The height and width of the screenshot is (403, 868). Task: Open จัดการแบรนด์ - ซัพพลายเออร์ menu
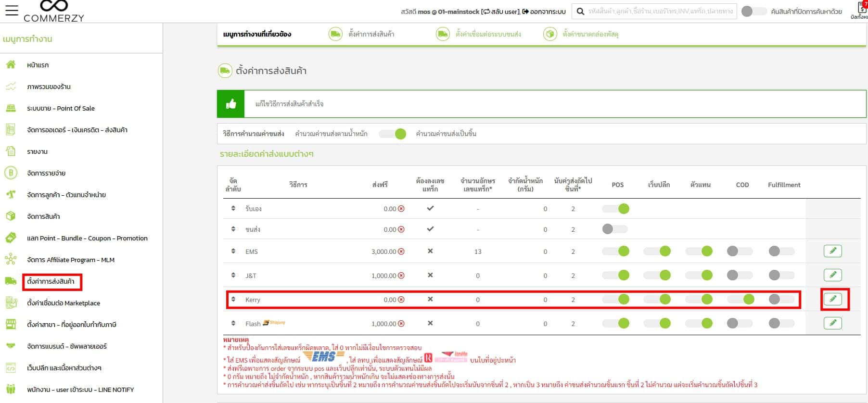(67, 346)
